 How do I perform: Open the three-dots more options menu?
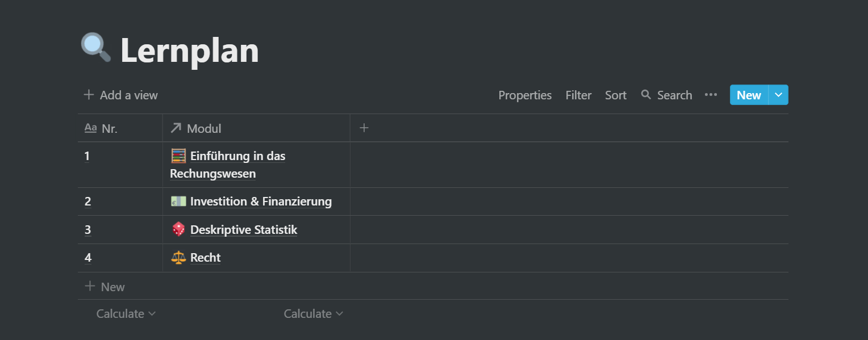click(x=711, y=95)
